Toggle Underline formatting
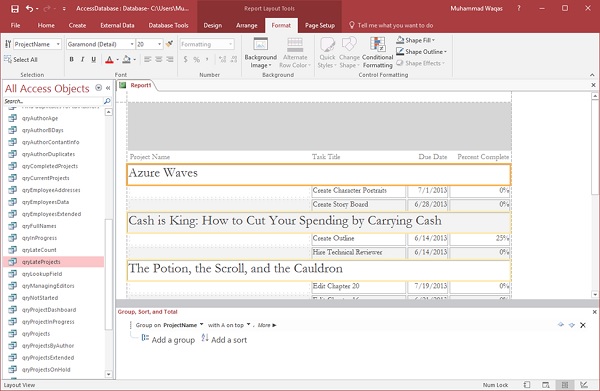 tap(93, 59)
